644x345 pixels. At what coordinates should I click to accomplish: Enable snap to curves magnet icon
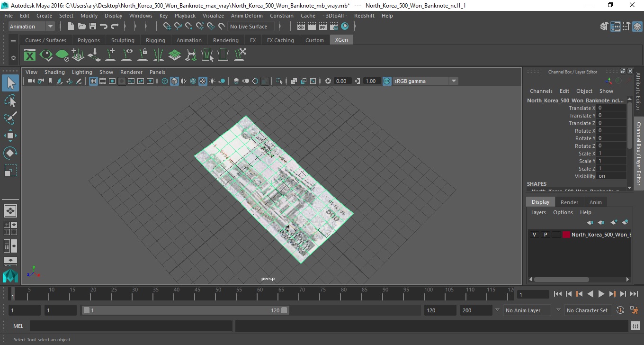tap(178, 27)
